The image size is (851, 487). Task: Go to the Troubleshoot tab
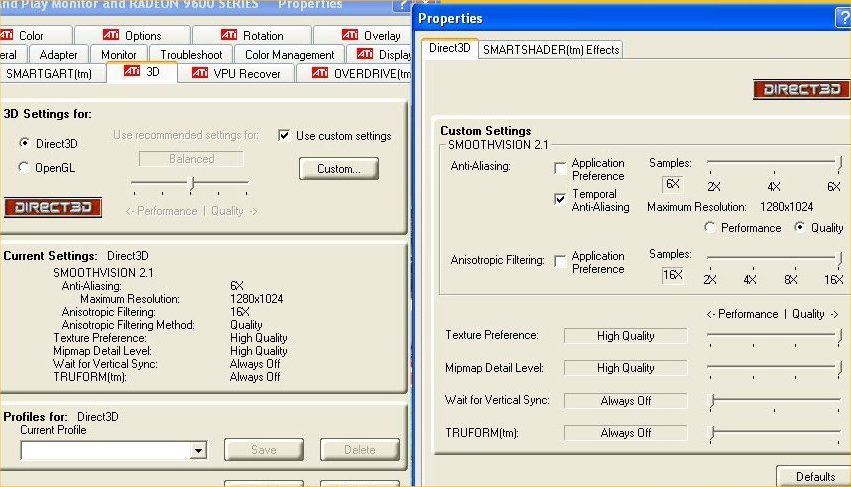coord(191,54)
